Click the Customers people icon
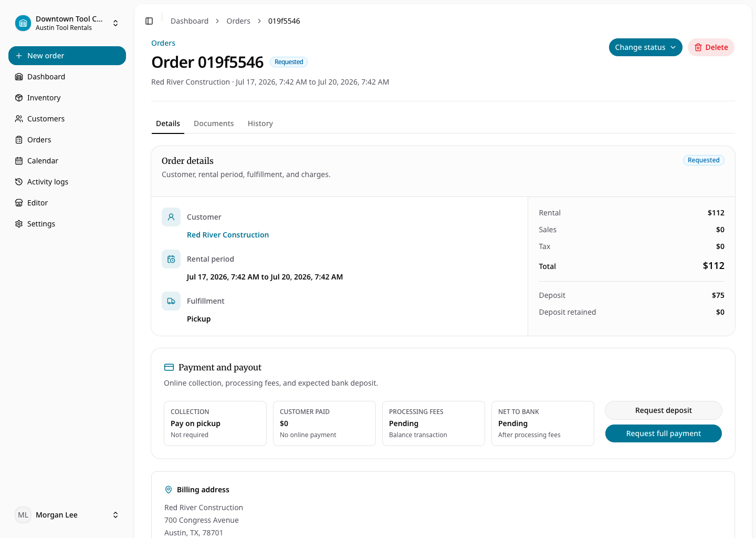 (19, 119)
